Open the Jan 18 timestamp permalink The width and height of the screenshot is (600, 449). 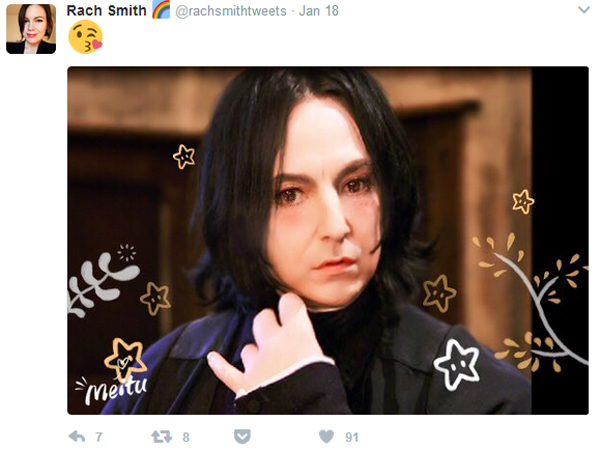coord(319,11)
